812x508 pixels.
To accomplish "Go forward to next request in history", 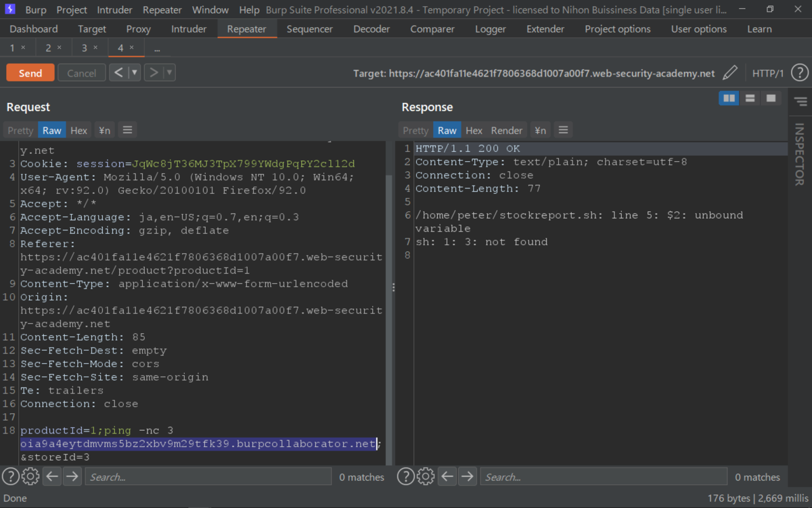I will tap(154, 72).
